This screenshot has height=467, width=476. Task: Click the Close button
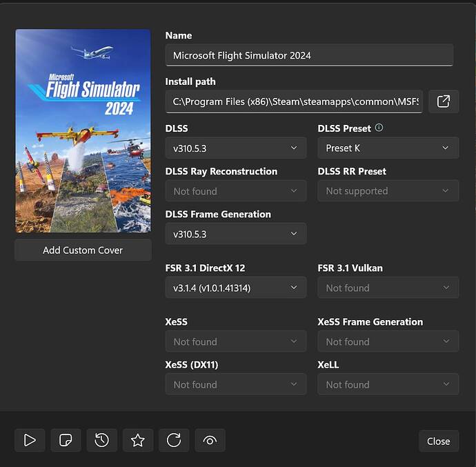point(439,441)
